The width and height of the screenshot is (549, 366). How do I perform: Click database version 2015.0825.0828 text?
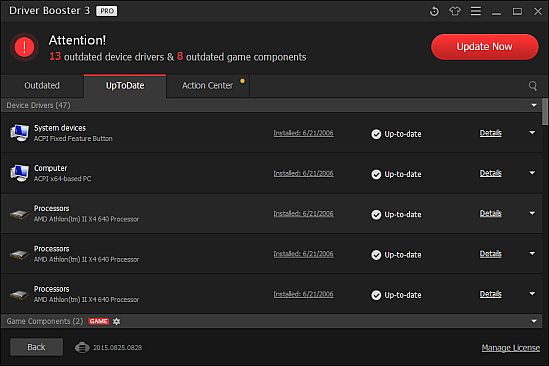pyautogui.click(x=117, y=348)
